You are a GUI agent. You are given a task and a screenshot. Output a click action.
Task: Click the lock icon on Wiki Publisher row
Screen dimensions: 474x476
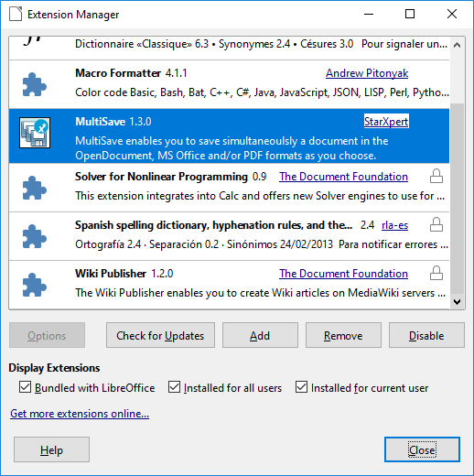[x=436, y=273]
